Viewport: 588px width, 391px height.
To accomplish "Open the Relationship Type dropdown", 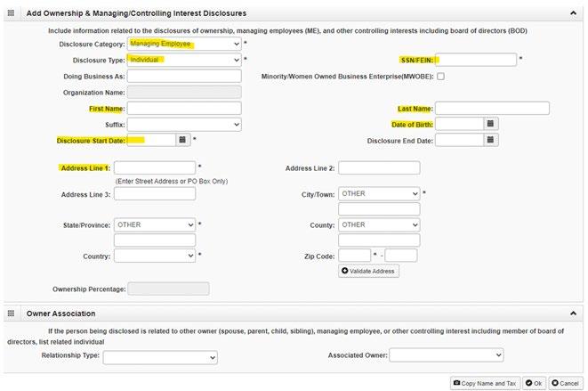I will [x=160, y=357].
